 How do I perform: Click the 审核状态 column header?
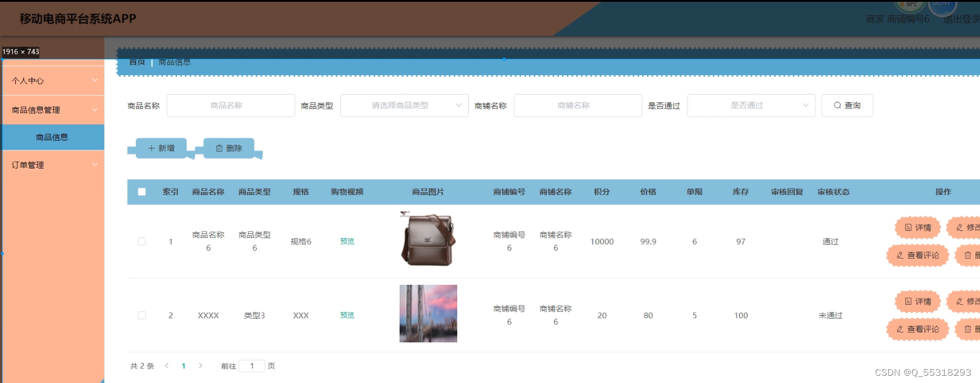[833, 192]
